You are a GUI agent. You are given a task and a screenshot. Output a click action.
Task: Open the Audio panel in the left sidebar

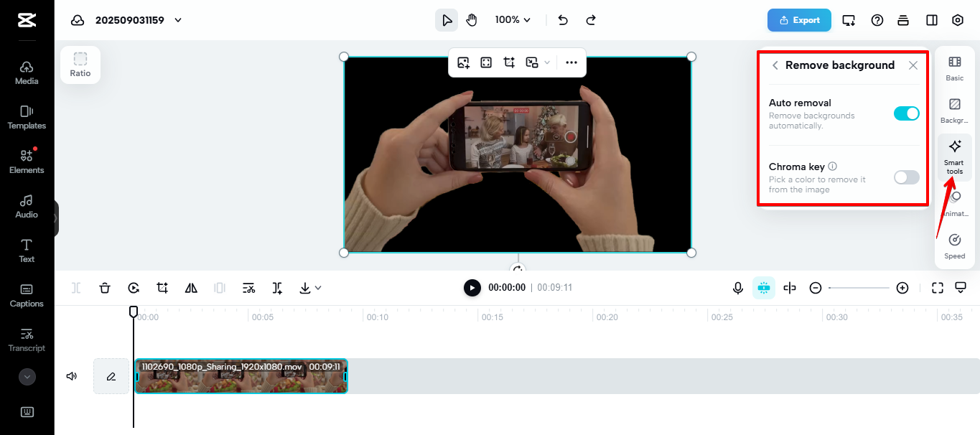coord(27,207)
